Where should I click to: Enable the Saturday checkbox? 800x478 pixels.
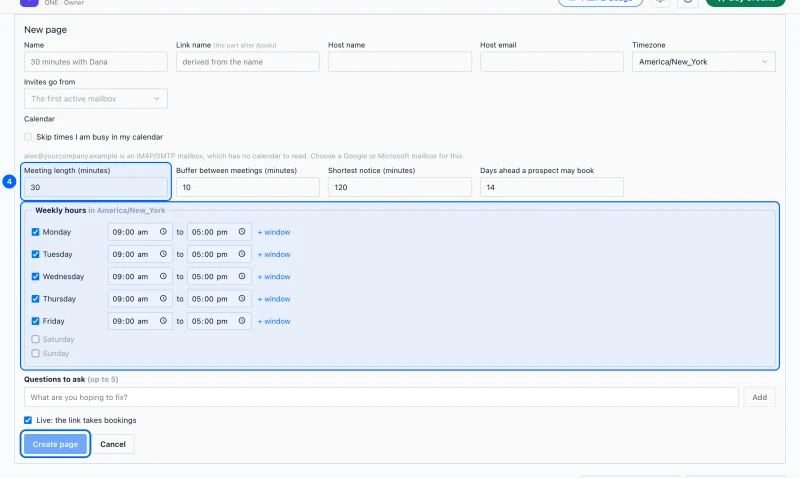click(x=35, y=339)
